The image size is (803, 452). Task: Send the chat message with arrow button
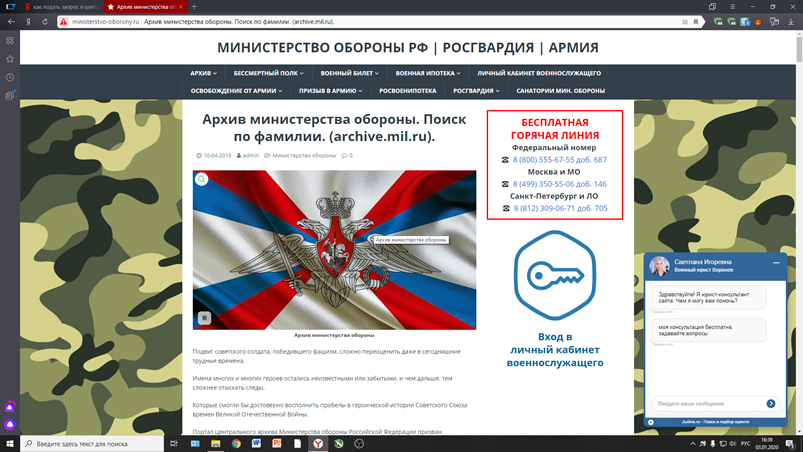pyautogui.click(x=771, y=403)
